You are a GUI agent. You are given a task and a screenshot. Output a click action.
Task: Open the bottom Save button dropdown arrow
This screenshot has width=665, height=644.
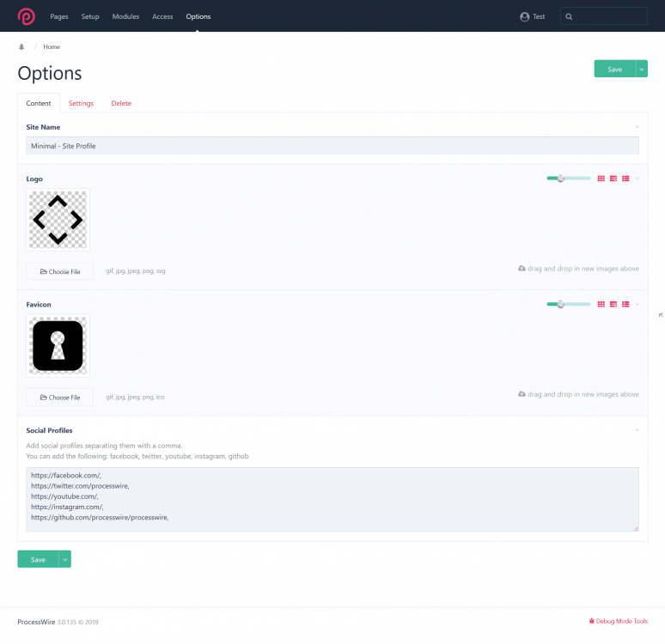(x=64, y=559)
